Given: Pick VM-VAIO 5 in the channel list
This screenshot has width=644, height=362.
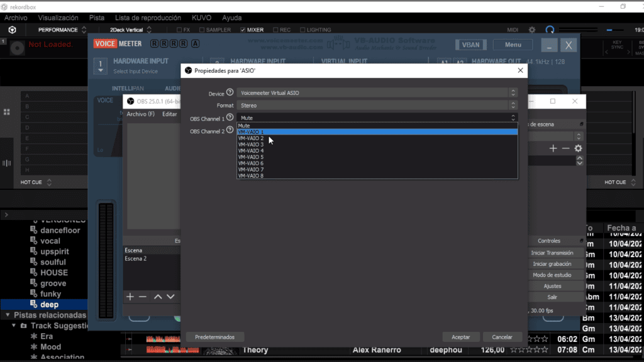Looking at the screenshot, I should point(377,156).
